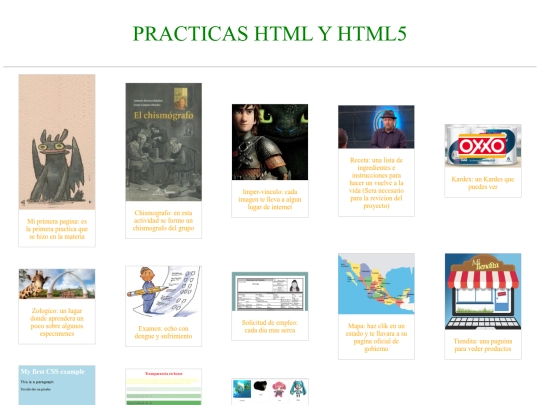Open the Mi tiendita laptop store image

(483, 291)
